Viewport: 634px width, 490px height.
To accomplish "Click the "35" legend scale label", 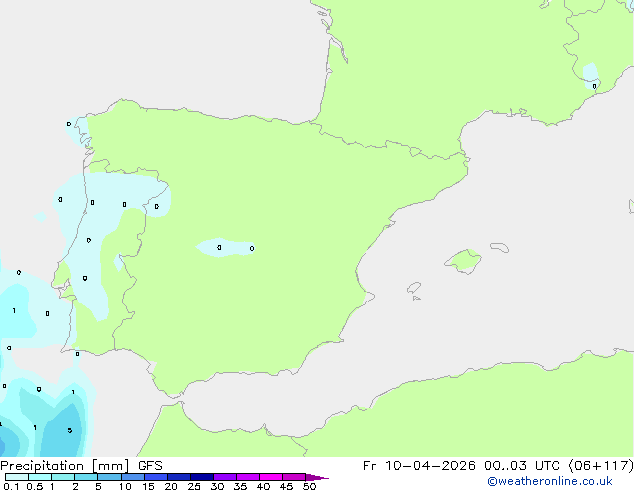I will pos(240,486).
